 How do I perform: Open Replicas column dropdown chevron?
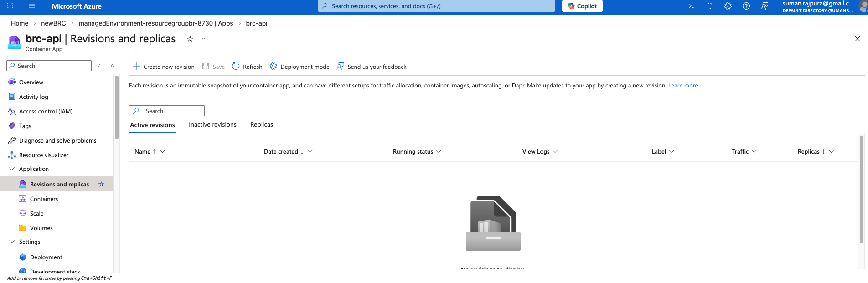click(x=832, y=151)
